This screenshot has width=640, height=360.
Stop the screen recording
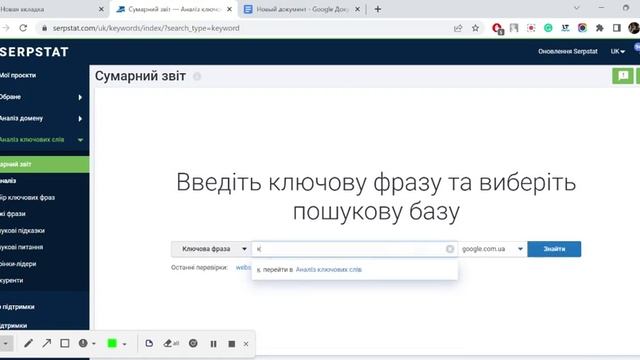231,344
